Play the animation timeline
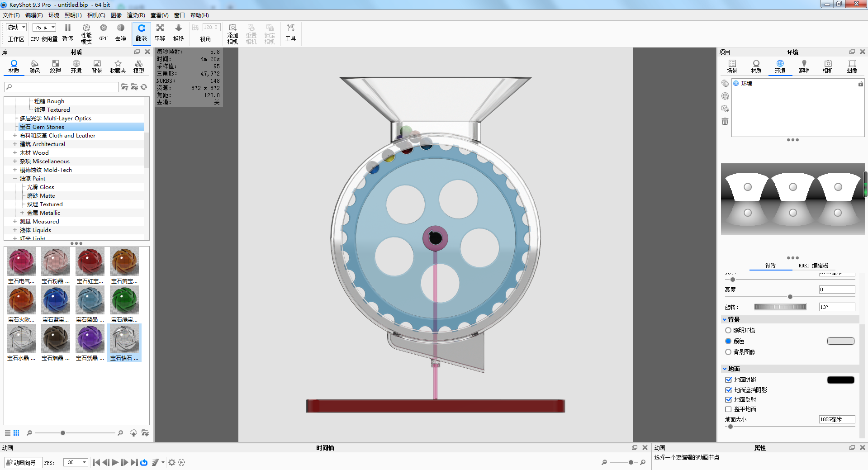868x470 pixels. coord(115,462)
